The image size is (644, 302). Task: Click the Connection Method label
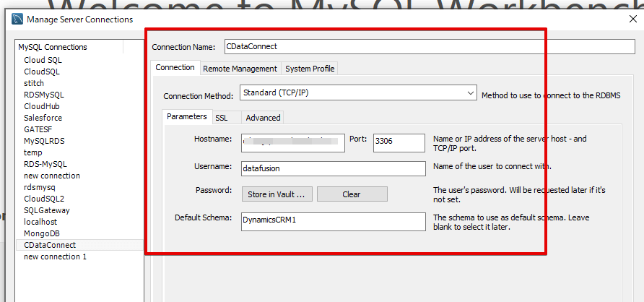[199, 96]
